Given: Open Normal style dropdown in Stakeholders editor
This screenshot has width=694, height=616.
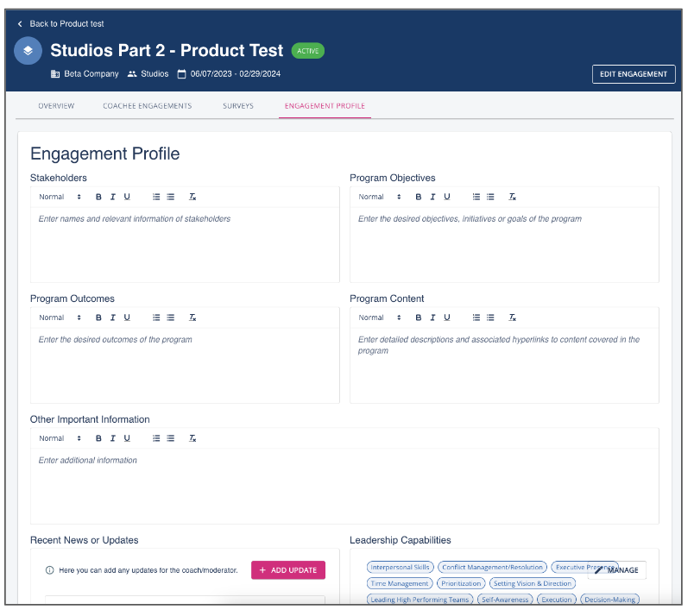Looking at the screenshot, I should (60, 197).
